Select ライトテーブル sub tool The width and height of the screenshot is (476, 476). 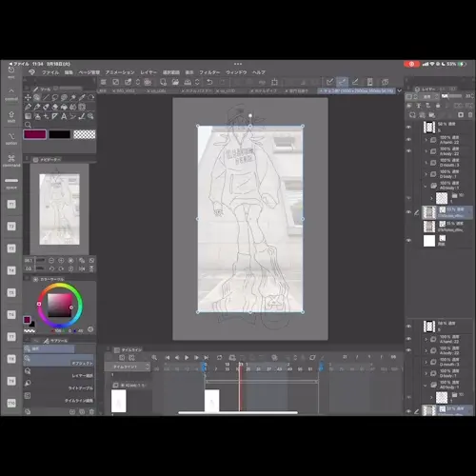point(59,386)
